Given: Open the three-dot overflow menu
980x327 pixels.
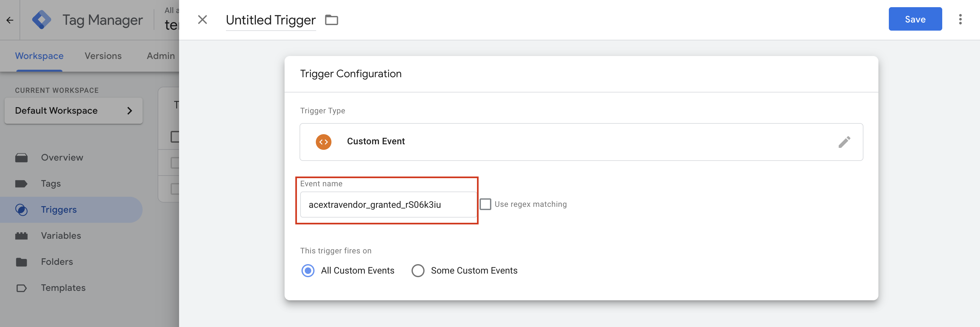Looking at the screenshot, I should 960,19.
